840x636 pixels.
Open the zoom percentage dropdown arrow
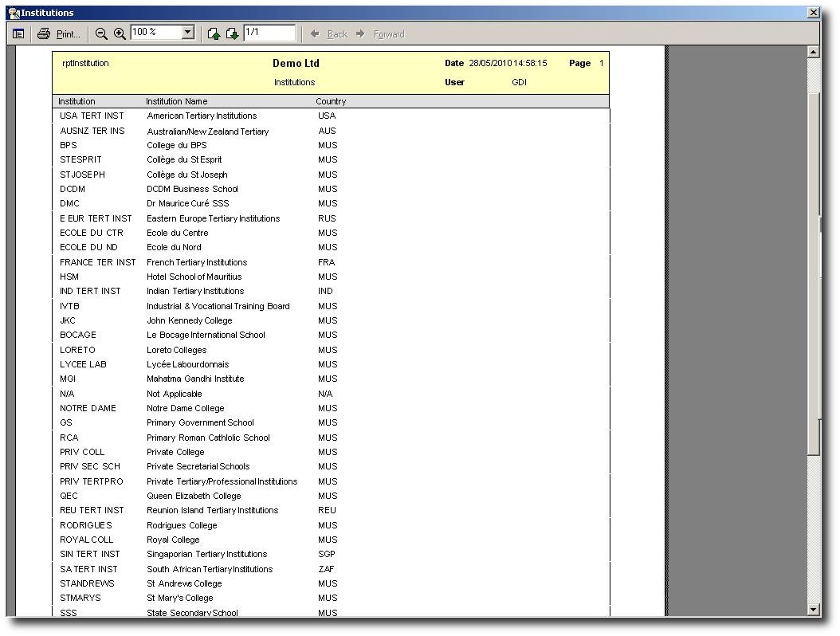188,33
